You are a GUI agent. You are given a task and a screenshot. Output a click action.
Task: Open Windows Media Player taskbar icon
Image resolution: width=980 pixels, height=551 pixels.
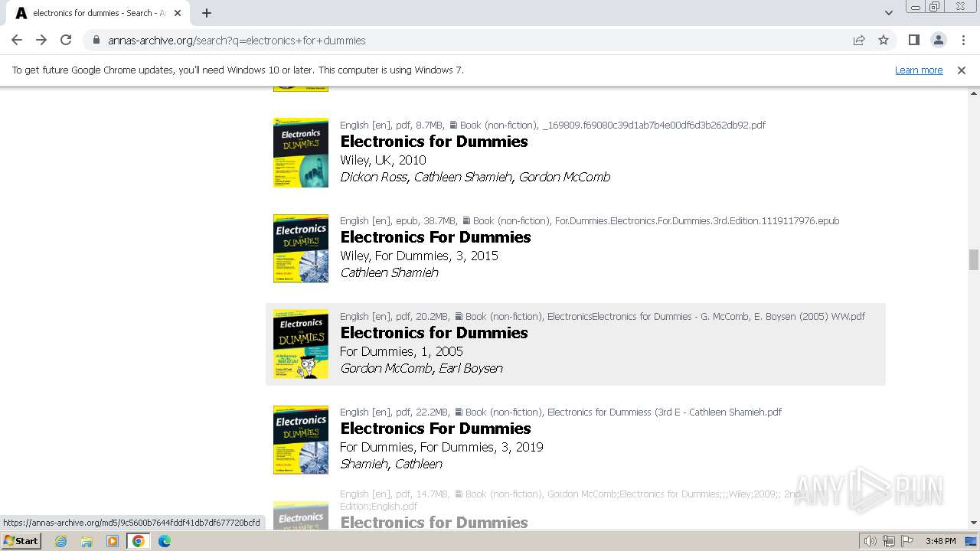pyautogui.click(x=113, y=541)
